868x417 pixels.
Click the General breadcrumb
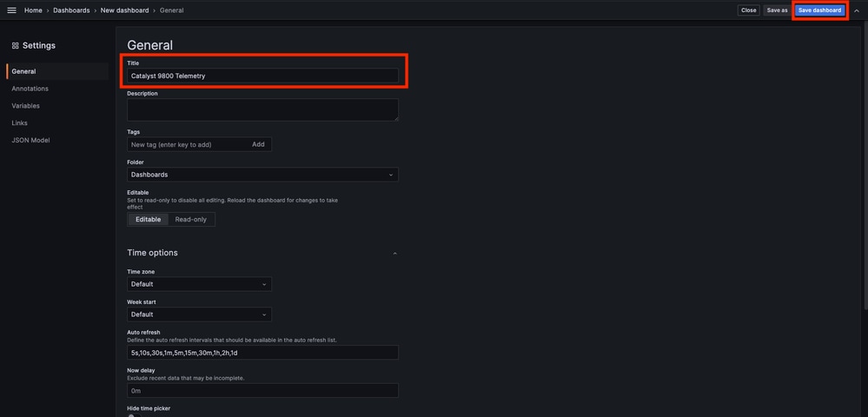pos(172,10)
